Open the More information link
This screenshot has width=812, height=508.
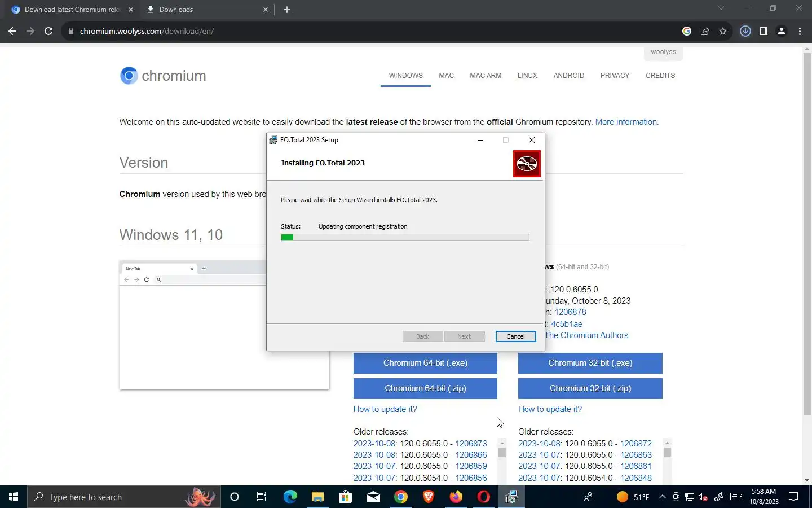(x=626, y=122)
